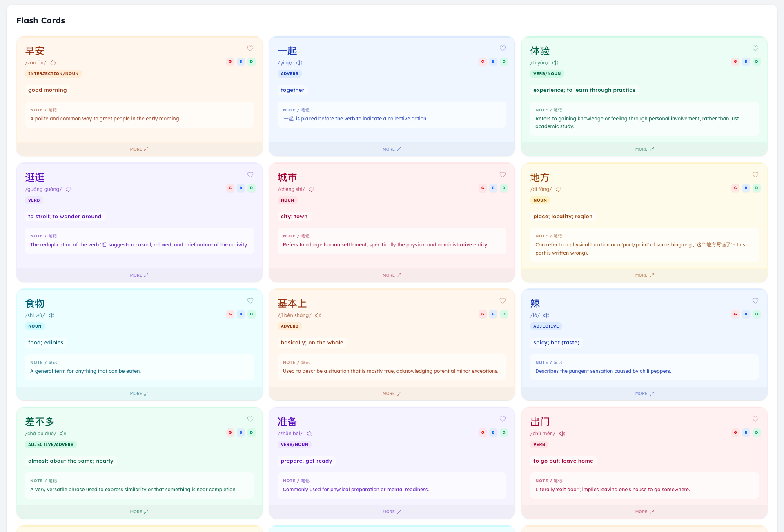Open MORE details for 准备 card
Viewport: 784px width, 532px height.
click(392, 512)
